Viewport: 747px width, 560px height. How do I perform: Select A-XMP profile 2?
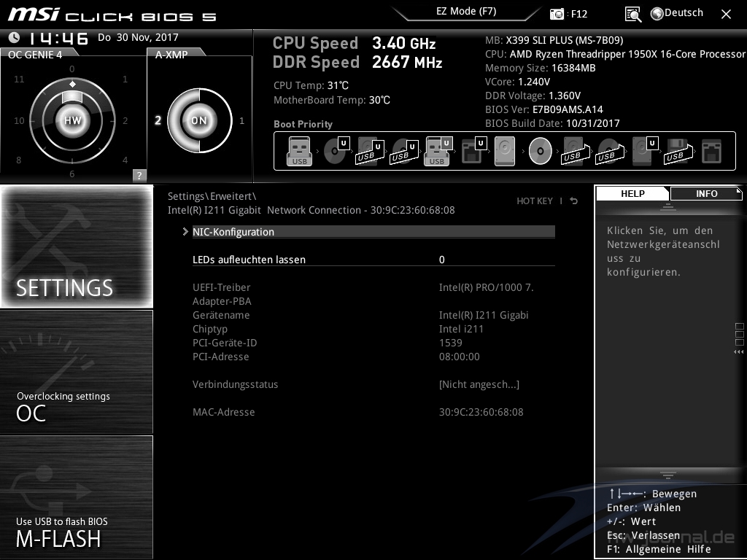click(x=158, y=120)
